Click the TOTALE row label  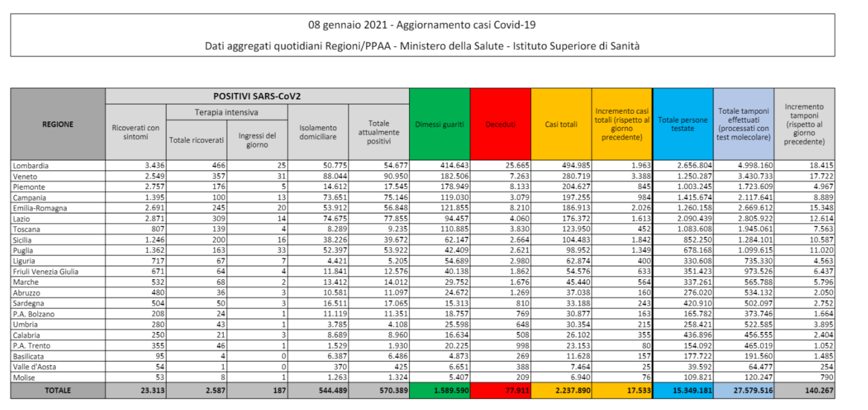pos(58,390)
